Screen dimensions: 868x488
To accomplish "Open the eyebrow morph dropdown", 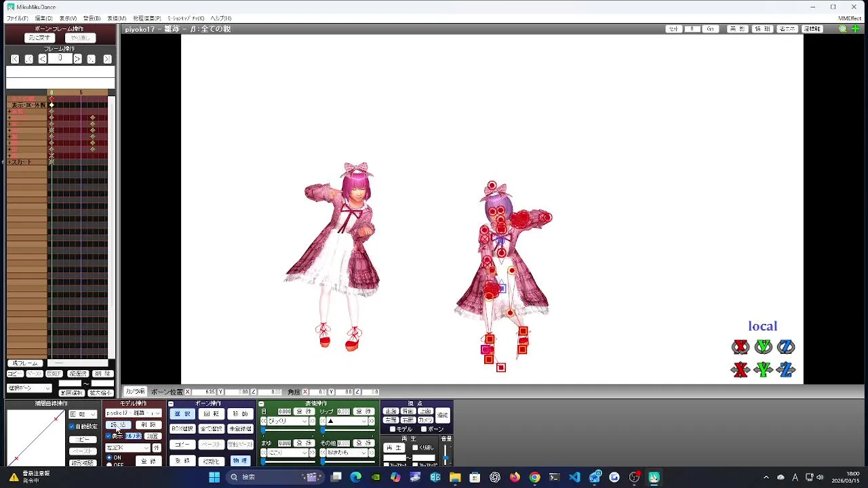I will click(288, 452).
